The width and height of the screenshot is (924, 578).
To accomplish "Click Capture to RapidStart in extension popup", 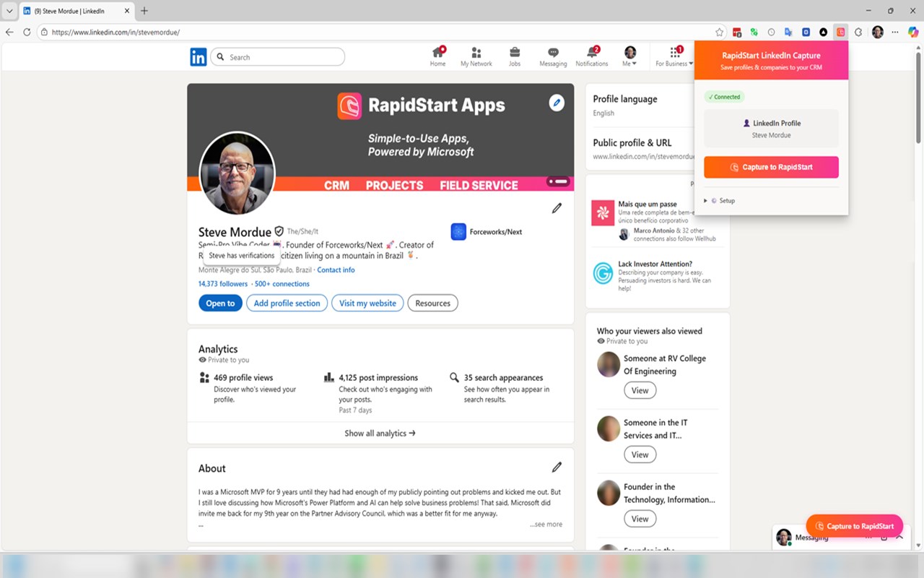I will [771, 167].
